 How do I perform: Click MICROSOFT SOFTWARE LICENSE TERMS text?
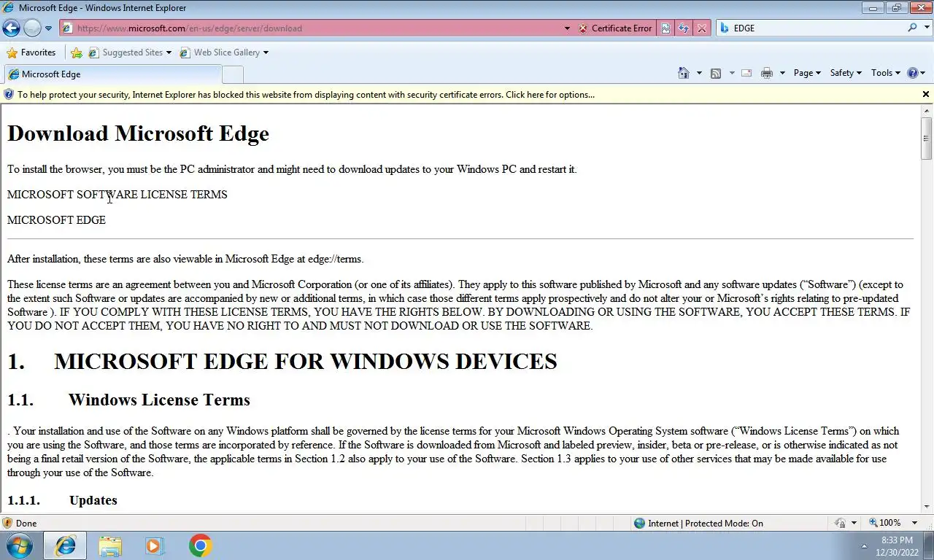pyautogui.click(x=117, y=195)
